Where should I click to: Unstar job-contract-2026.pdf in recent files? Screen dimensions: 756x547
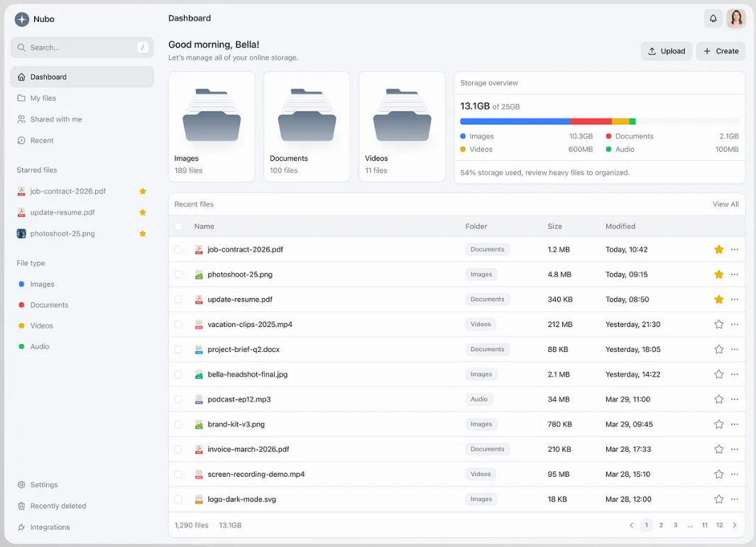718,249
